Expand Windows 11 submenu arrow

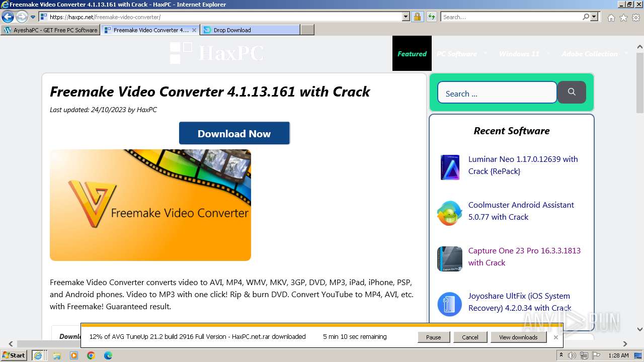coord(548,53)
